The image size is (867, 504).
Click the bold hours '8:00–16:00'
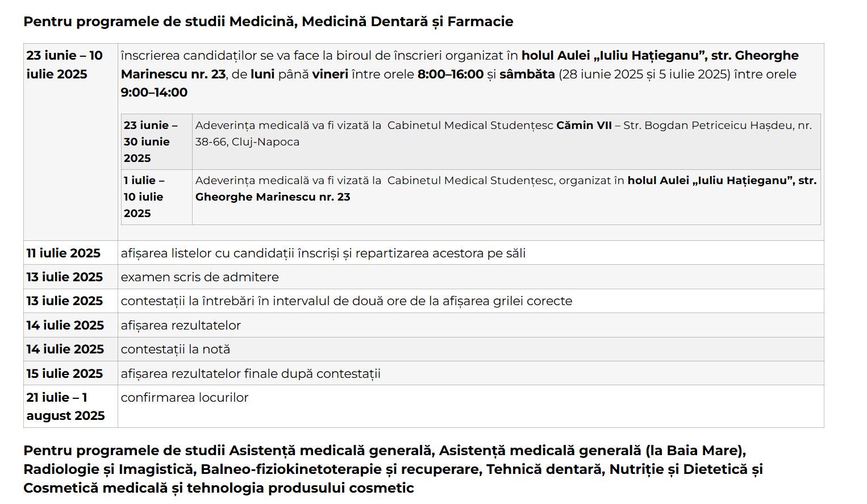(x=450, y=74)
